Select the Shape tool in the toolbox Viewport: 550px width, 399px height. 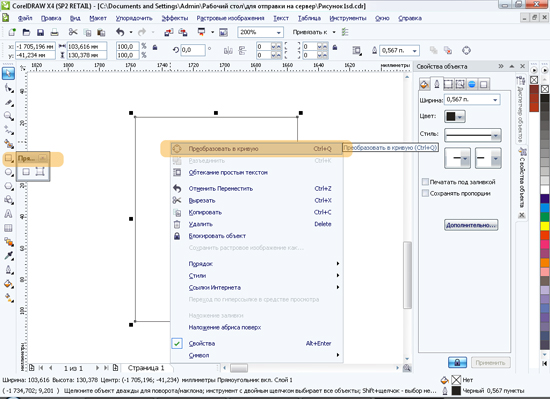point(9,88)
